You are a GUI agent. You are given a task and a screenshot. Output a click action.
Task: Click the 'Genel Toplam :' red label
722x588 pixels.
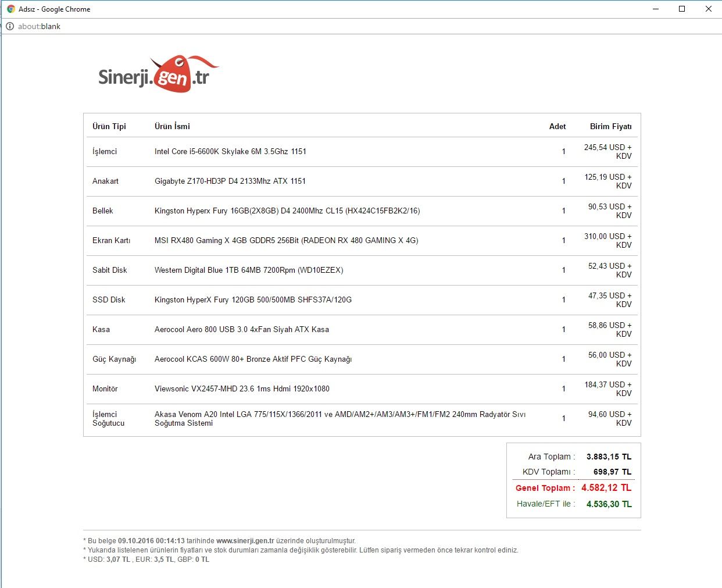coord(545,488)
